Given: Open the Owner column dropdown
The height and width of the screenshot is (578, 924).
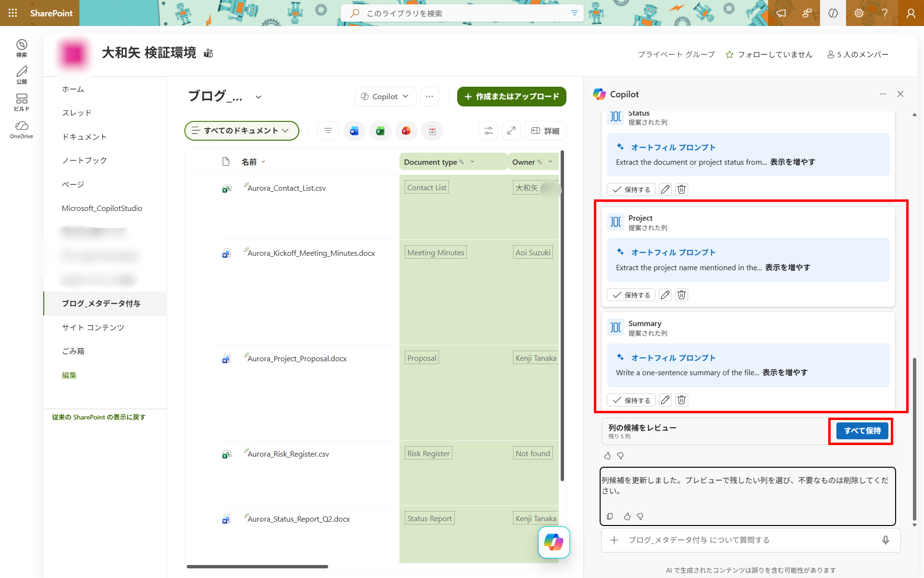Looking at the screenshot, I should (550, 162).
